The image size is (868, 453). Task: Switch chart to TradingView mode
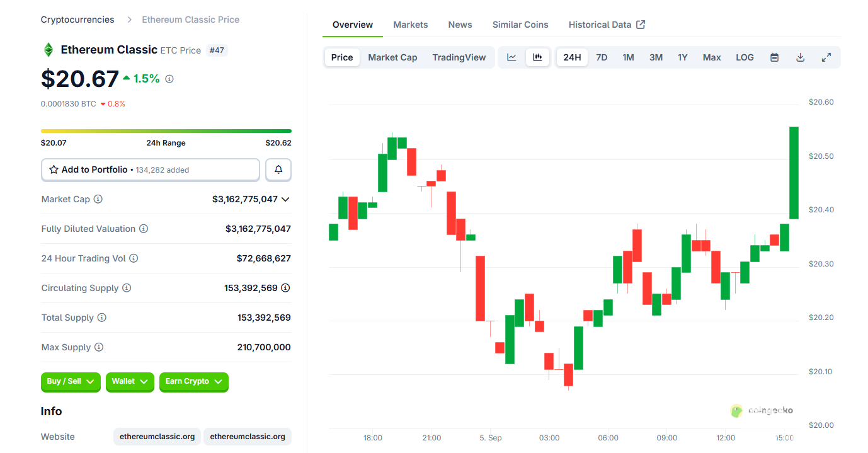pos(459,57)
